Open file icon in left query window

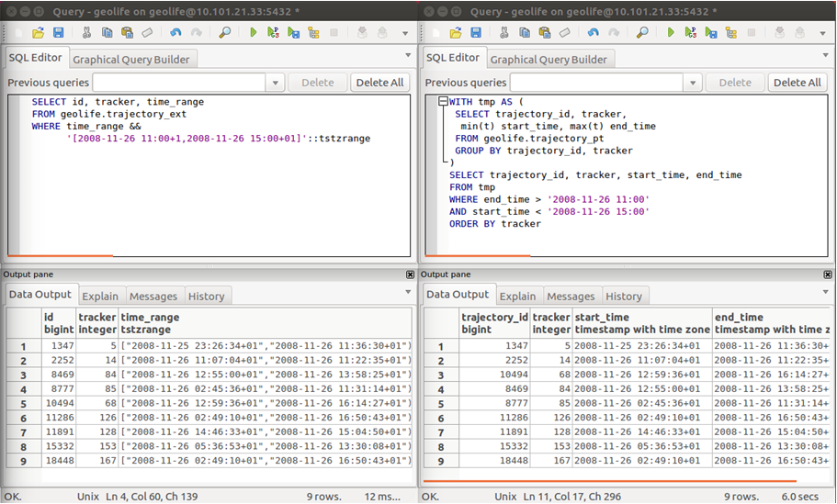click(39, 32)
